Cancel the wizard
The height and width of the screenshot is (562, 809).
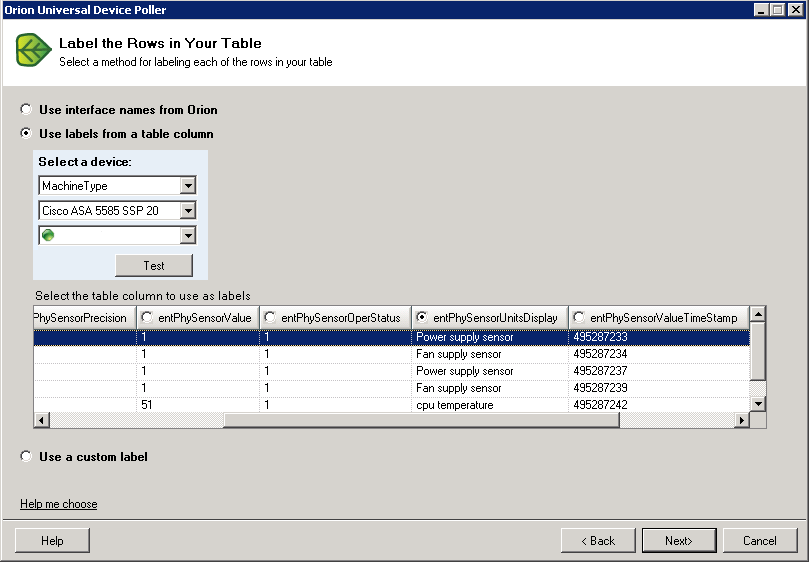tap(760, 540)
